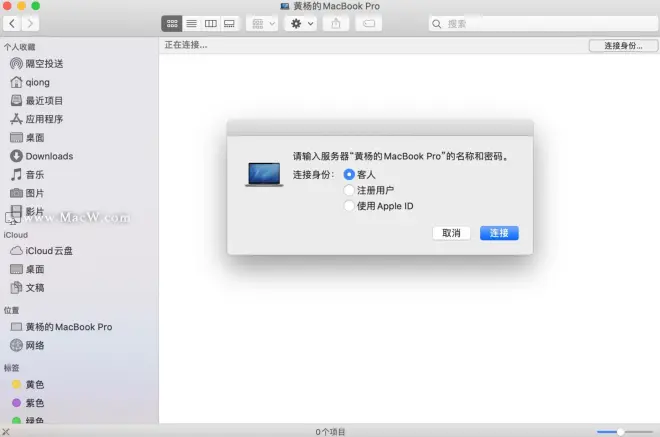Open the group-by arrangement dropdown
The height and width of the screenshot is (437, 660).
[262, 24]
